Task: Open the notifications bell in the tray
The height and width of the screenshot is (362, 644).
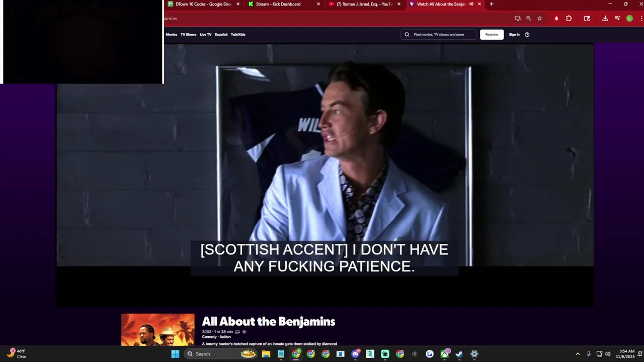Action: tap(639, 354)
